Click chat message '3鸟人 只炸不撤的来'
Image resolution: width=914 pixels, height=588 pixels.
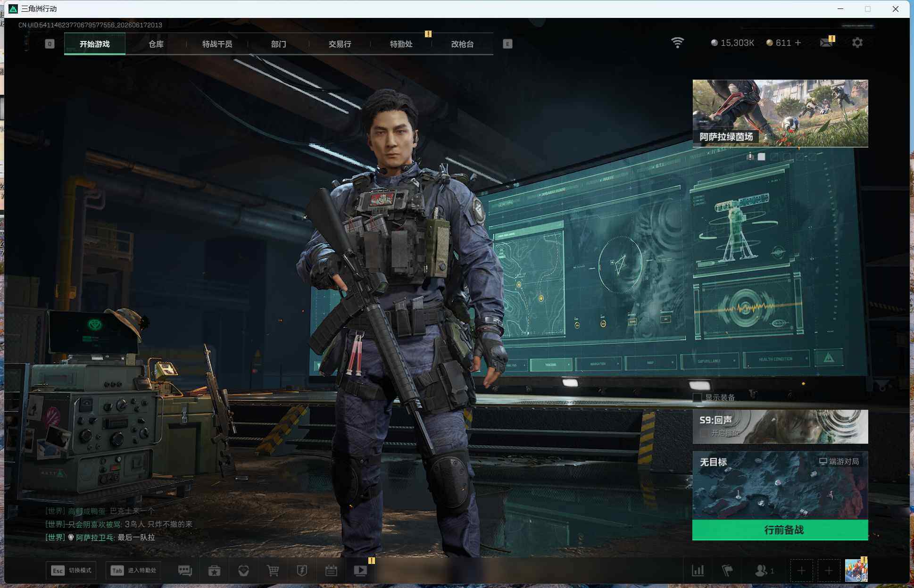[158, 524]
